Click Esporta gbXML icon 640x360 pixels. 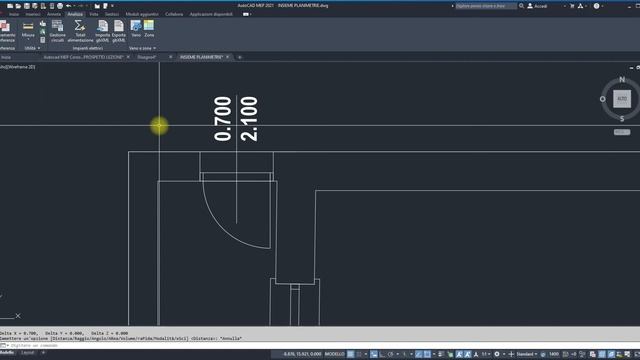(x=119, y=31)
